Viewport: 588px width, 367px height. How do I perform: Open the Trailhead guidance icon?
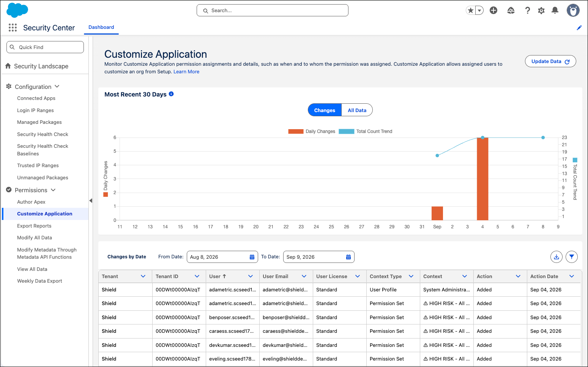pos(511,11)
